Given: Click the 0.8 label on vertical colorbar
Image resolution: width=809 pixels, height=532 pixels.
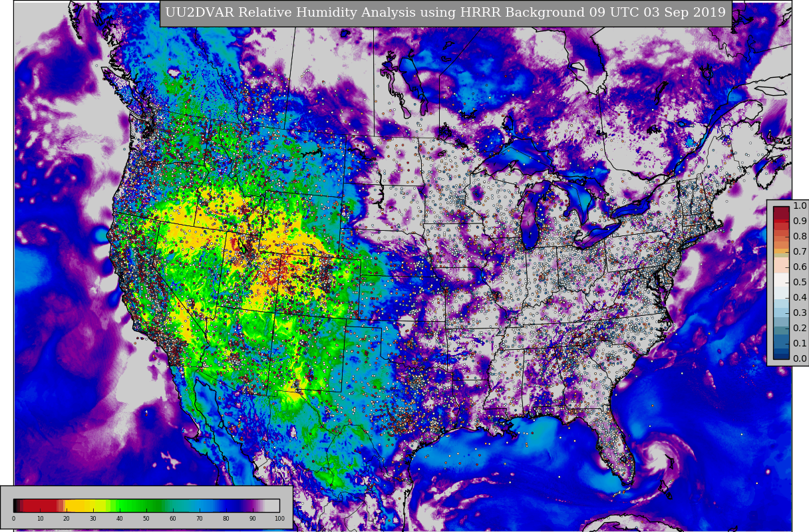Looking at the screenshot, I should click(800, 237).
